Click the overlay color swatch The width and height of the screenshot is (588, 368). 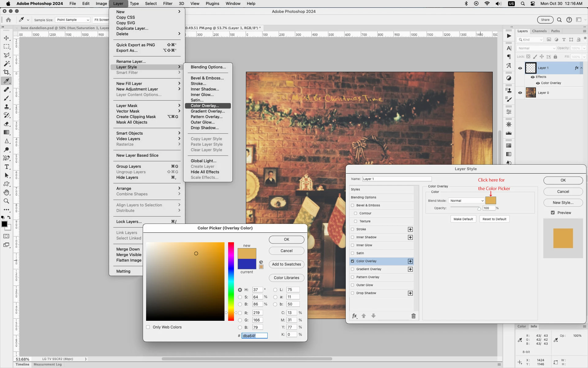(491, 201)
